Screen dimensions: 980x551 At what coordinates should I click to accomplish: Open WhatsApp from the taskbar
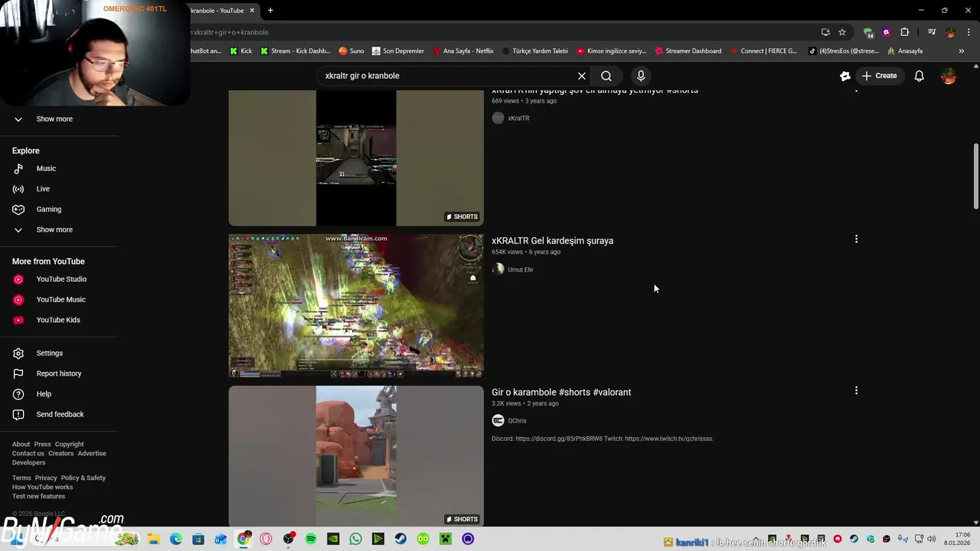pyautogui.click(x=355, y=539)
